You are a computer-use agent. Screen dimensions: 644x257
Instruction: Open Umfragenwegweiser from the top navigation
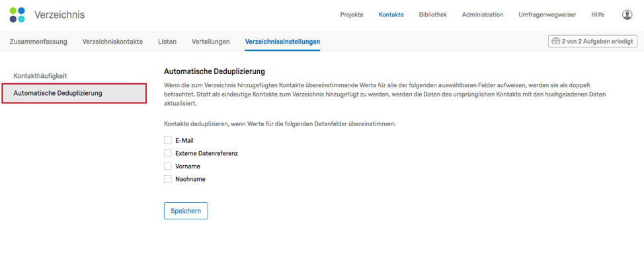pyautogui.click(x=547, y=15)
